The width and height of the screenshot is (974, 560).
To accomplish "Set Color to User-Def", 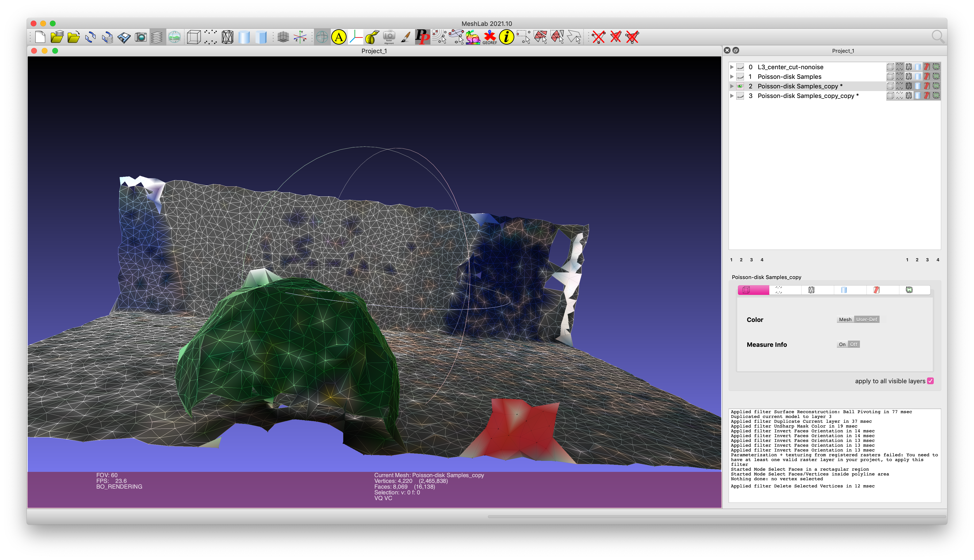I will point(866,319).
